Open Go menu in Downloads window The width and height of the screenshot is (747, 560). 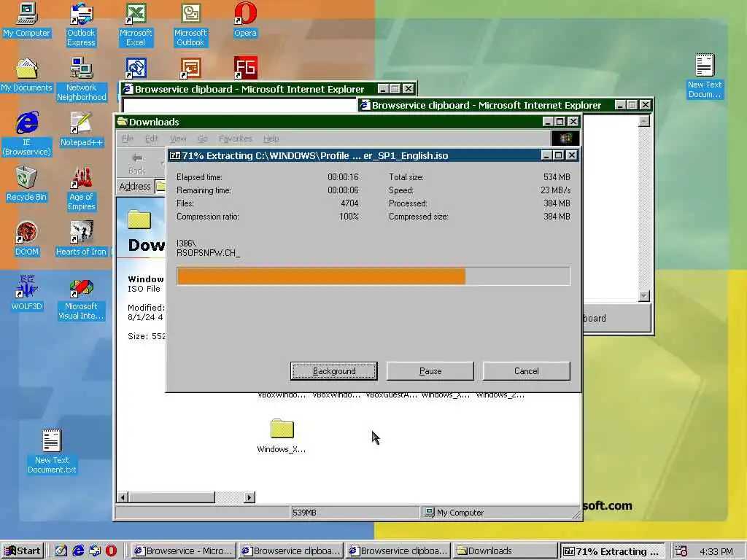203,139
